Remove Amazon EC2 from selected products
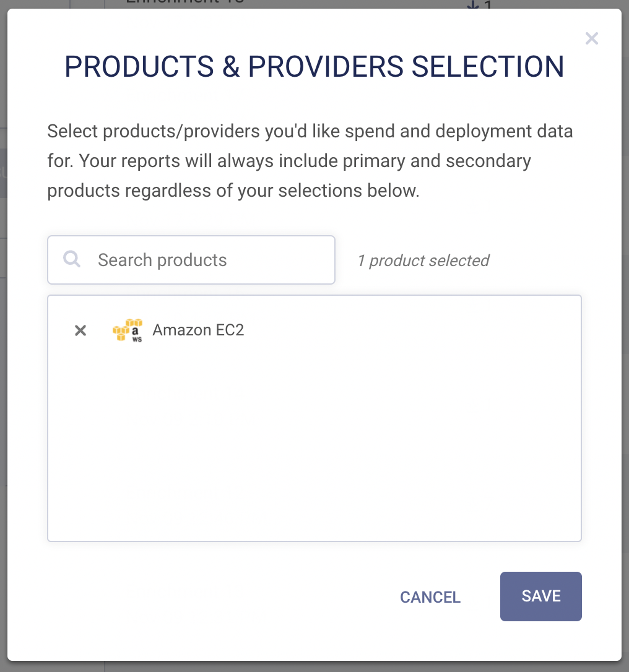629x672 pixels. click(x=80, y=330)
